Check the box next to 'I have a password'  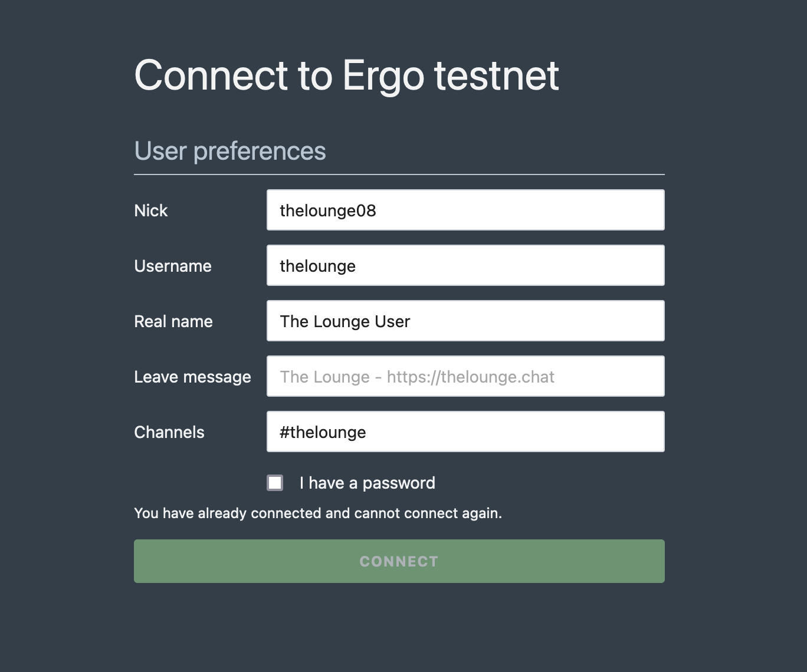click(275, 483)
